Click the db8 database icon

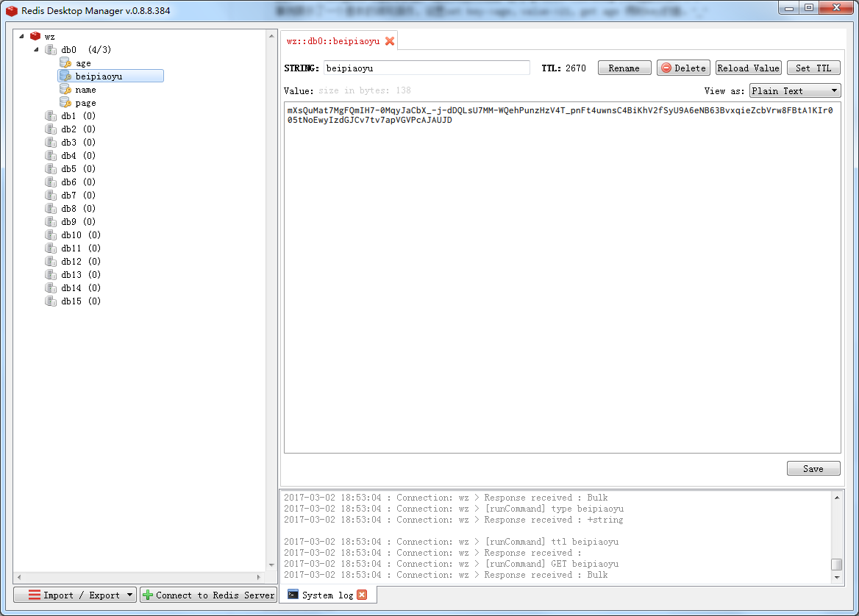pyautogui.click(x=51, y=209)
